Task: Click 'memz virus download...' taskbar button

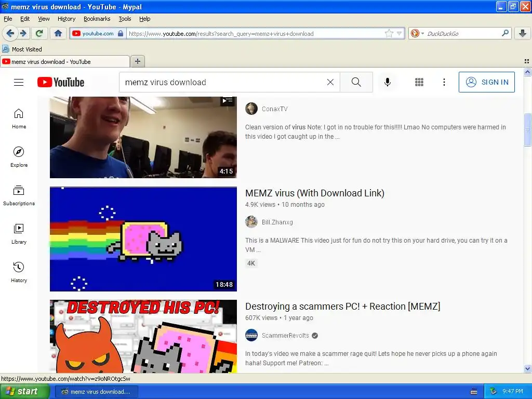Action: (96, 392)
